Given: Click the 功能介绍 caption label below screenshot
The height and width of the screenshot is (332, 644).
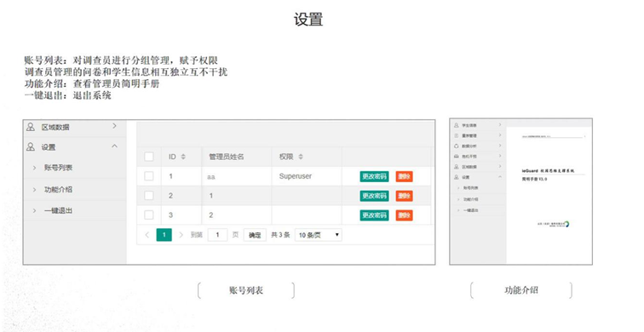Looking at the screenshot, I should pyautogui.click(x=521, y=290).
